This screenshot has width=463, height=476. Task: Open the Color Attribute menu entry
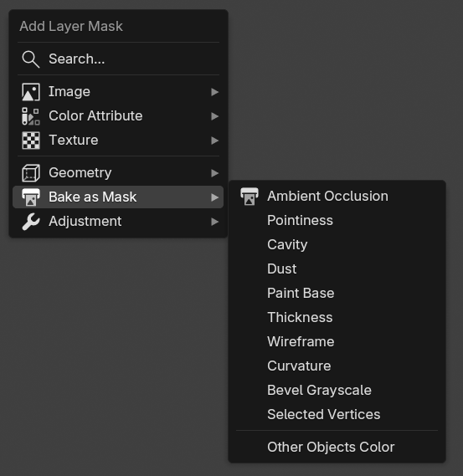pos(118,116)
